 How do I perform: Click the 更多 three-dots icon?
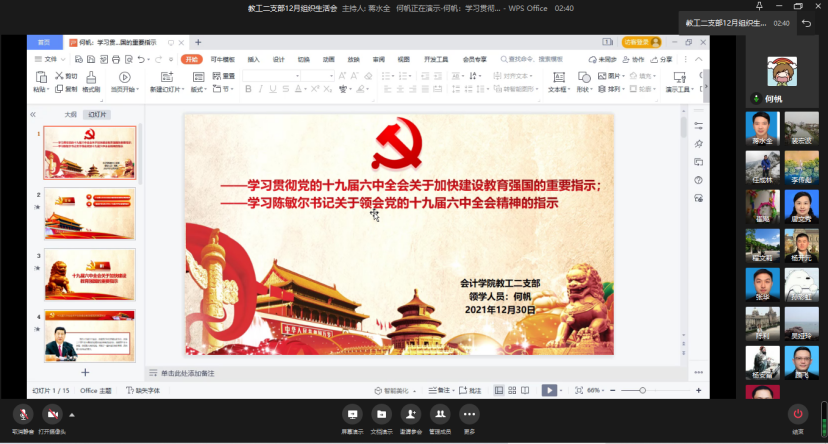pos(469,413)
